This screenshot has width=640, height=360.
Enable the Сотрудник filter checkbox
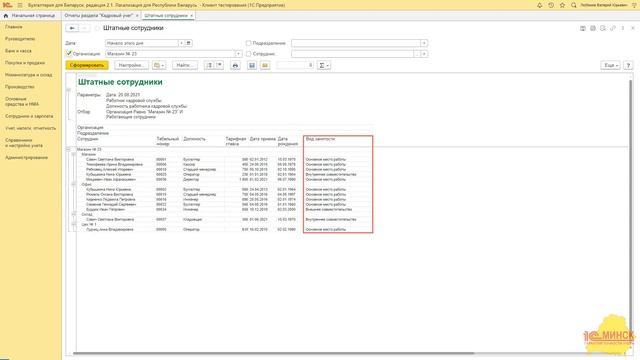tap(248, 54)
